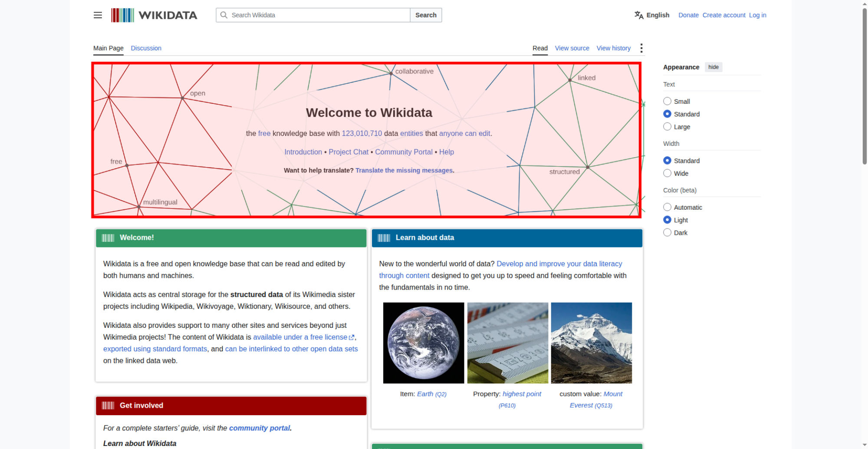Open the Project Chat link
The image size is (868, 449).
349,152
